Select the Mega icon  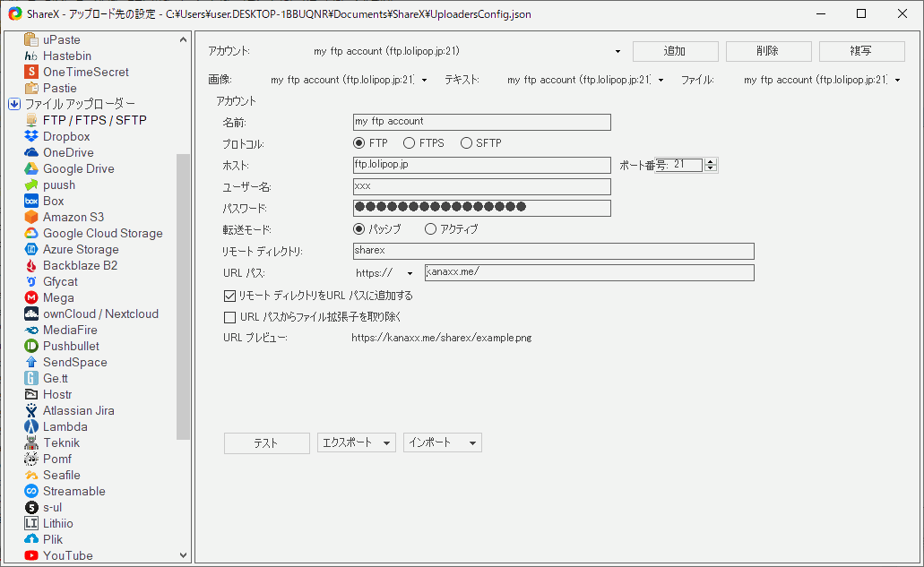click(31, 297)
